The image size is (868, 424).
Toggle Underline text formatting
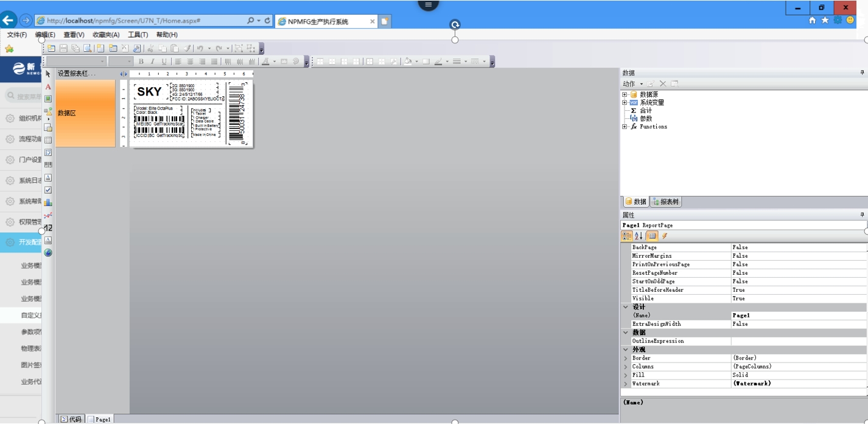click(x=164, y=62)
